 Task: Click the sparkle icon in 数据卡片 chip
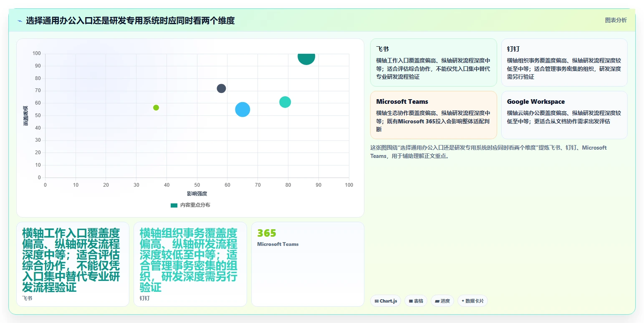tap(463, 301)
